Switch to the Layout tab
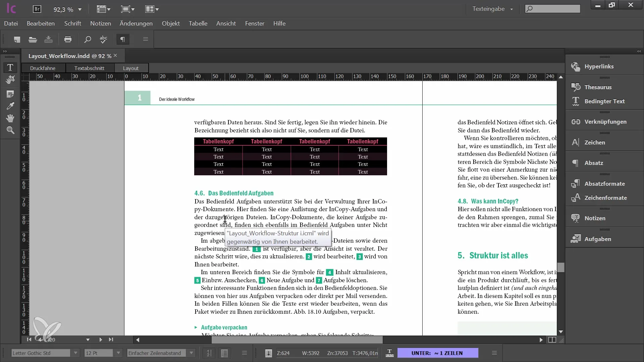Screen dimensions: 644x362 point(130,68)
